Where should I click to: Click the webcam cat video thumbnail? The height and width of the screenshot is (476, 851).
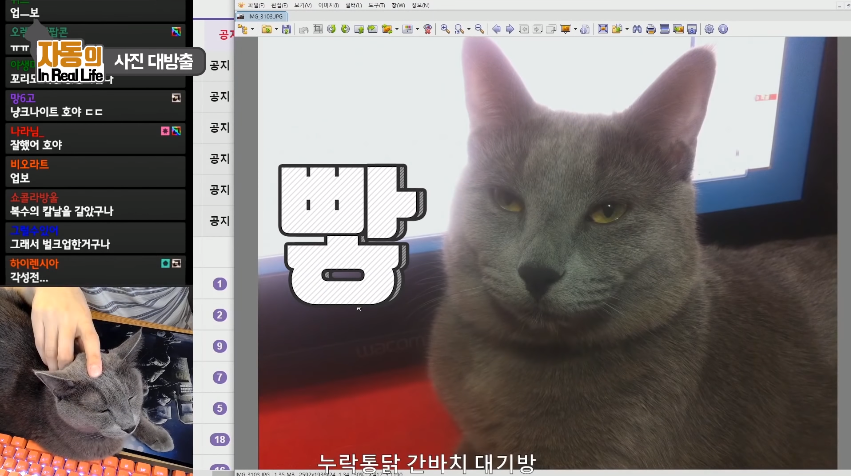(95, 381)
